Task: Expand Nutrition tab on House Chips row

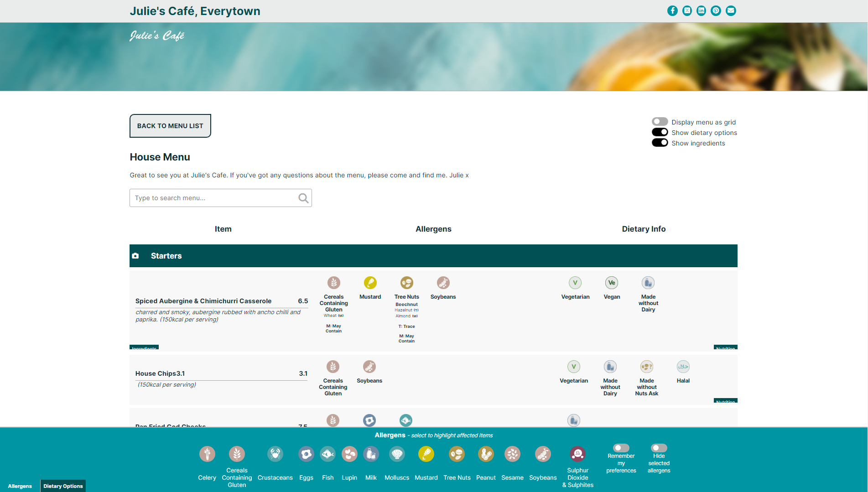Action: click(725, 401)
